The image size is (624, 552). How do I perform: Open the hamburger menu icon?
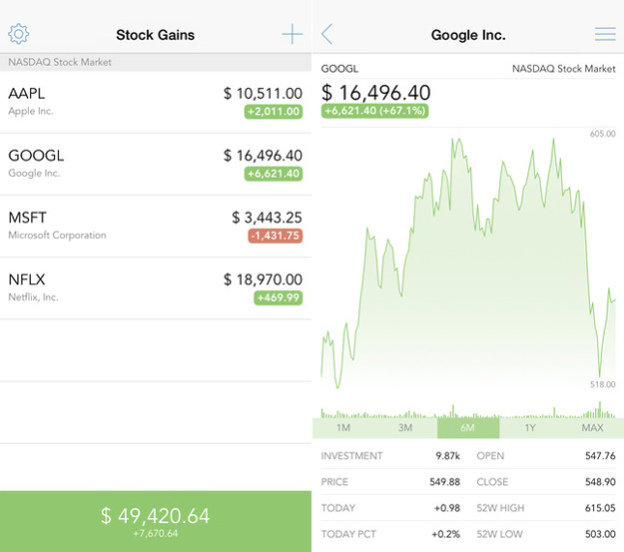(605, 34)
